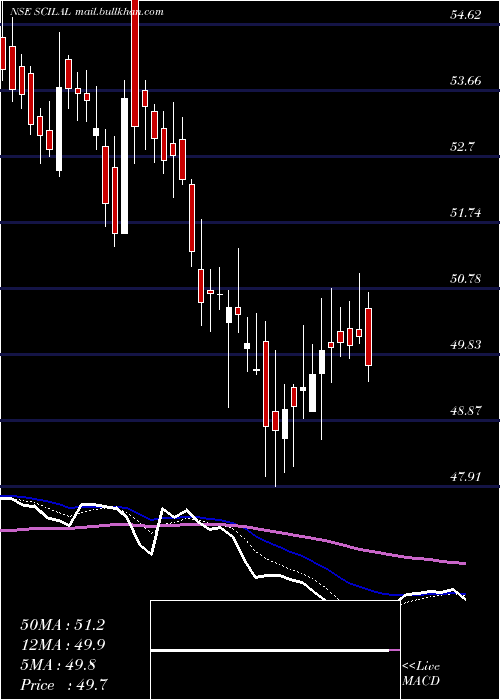Viewport: 500px width, 700px height.
Task: Click the 47.91 price axis label
Action: [x=466, y=477]
